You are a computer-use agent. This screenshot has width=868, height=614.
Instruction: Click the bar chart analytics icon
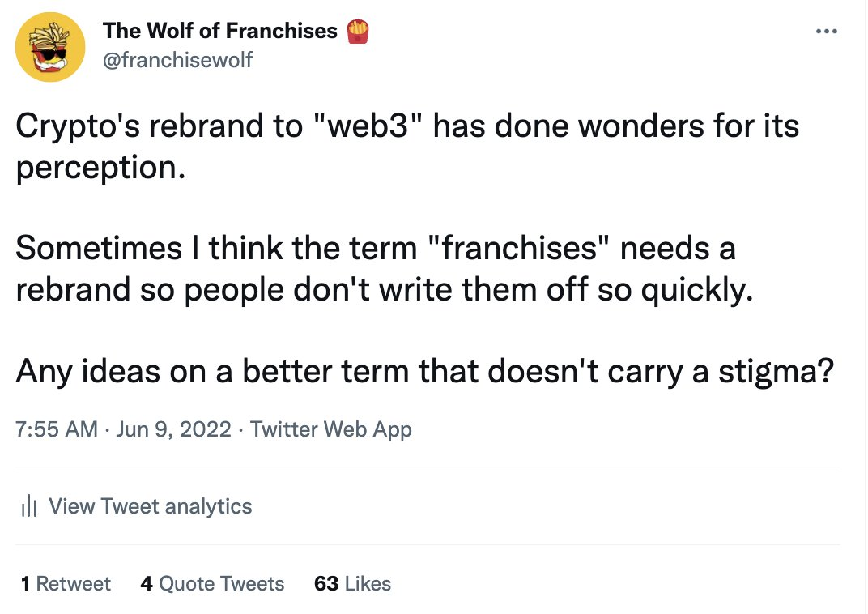click(28, 506)
